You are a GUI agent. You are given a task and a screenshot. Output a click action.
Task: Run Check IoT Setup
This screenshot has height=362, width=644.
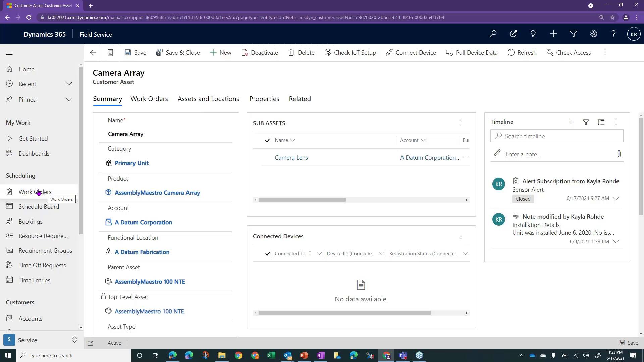(350, 52)
